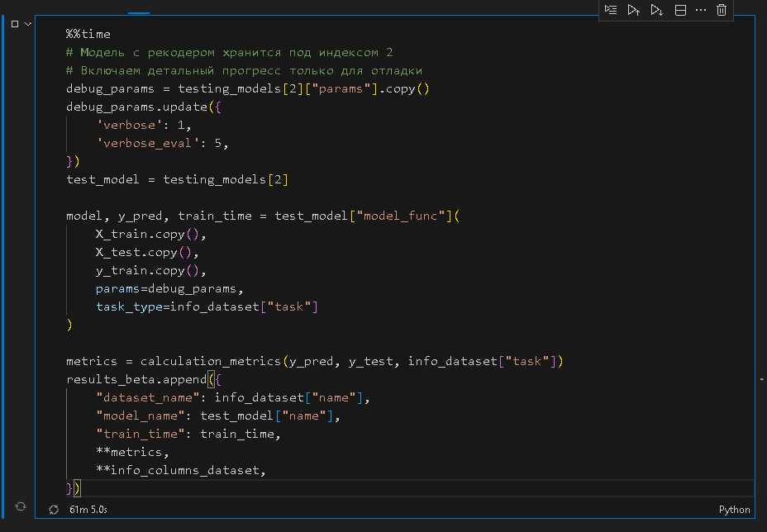Open the Python cell language picker
This screenshot has width=767, height=532.
coord(734,510)
